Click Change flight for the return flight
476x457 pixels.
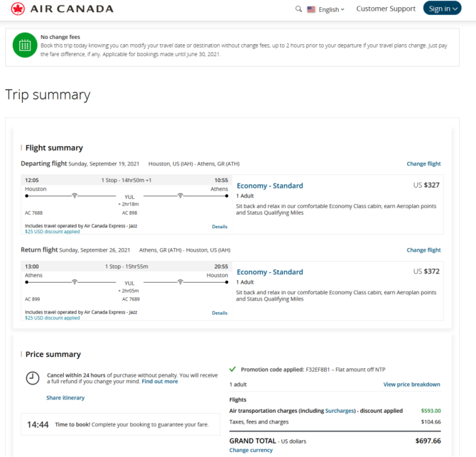423,250
